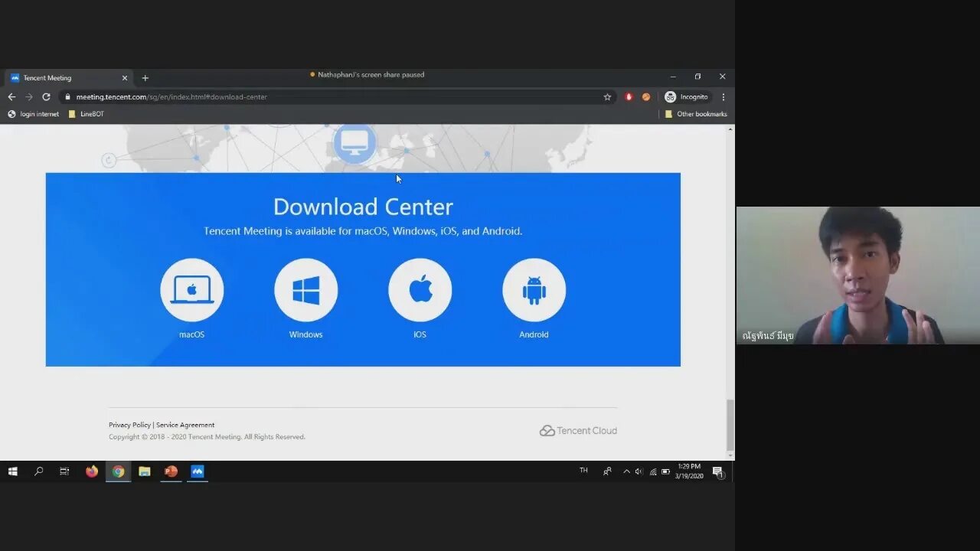The width and height of the screenshot is (980, 551).
Task: Open the red extension icon in Chrome toolbar
Action: point(629,97)
